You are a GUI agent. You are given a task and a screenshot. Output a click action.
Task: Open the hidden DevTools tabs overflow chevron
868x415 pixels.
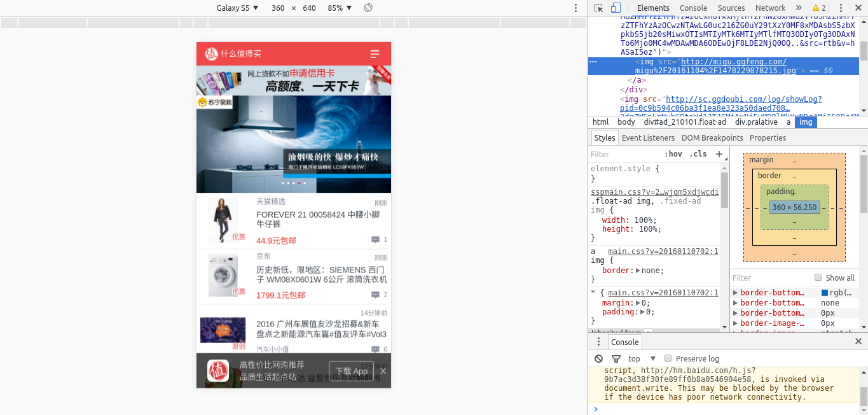[x=799, y=8]
